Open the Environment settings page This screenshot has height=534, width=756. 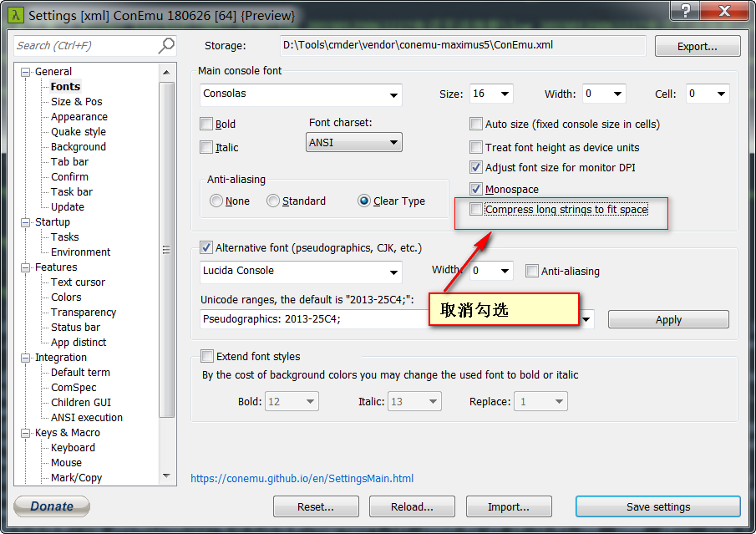[x=80, y=252]
